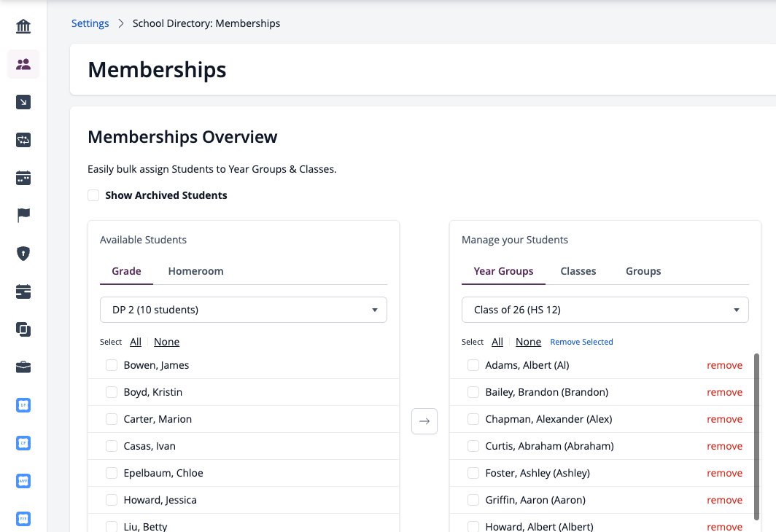Check the box for Adams, Albert (Al)
This screenshot has width=776, height=532.
pos(473,365)
